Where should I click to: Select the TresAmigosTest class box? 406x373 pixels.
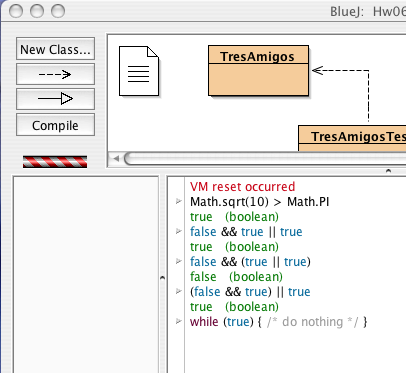coord(352,138)
